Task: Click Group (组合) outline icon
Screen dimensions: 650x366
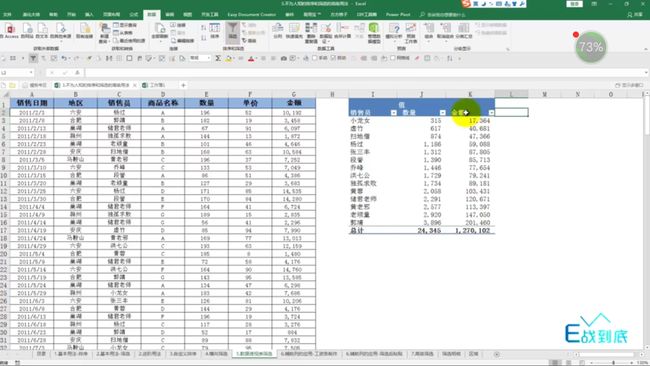Action: [x=429, y=31]
